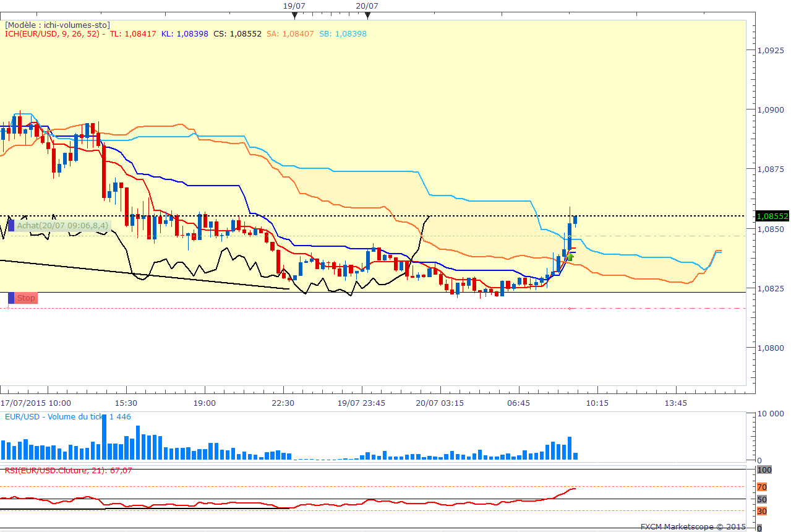The image size is (791, 532).
Task: Click the 20/07 day separator triangle marker
Action: [367, 15]
